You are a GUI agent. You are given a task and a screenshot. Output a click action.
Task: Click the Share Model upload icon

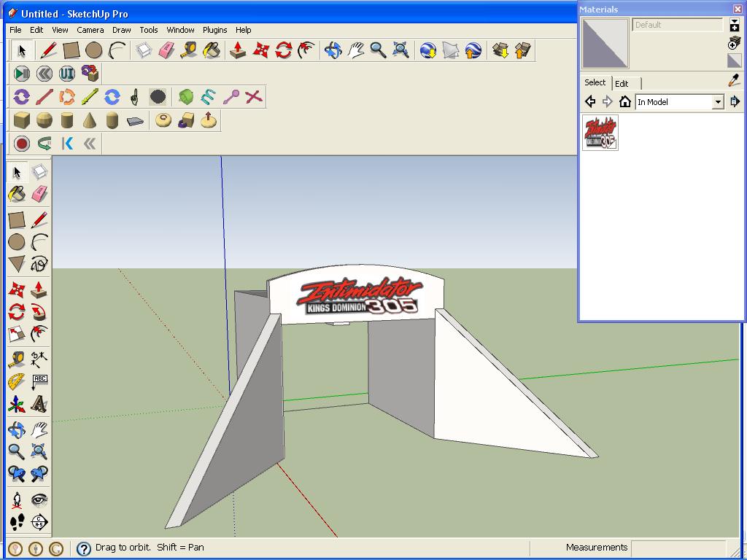(x=522, y=50)
